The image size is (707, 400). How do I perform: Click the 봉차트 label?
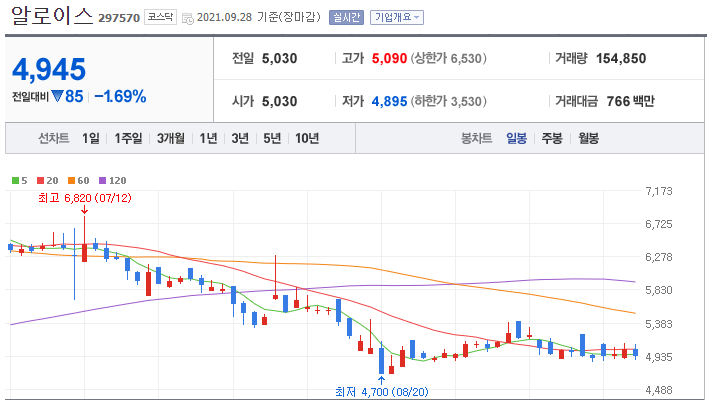click(x=476, y=138)
